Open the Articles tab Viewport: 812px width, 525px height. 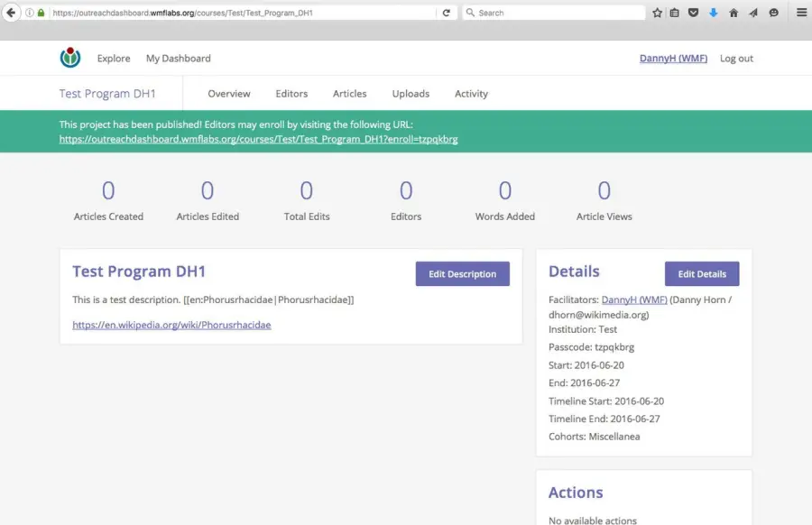(349, 94)
